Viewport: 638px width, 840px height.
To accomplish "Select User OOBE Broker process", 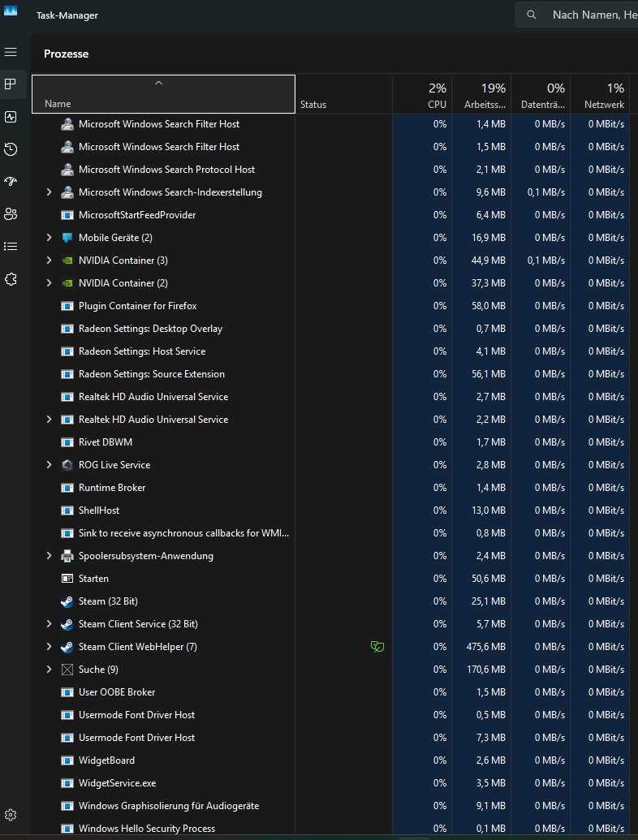I will (x=330, y=692).
